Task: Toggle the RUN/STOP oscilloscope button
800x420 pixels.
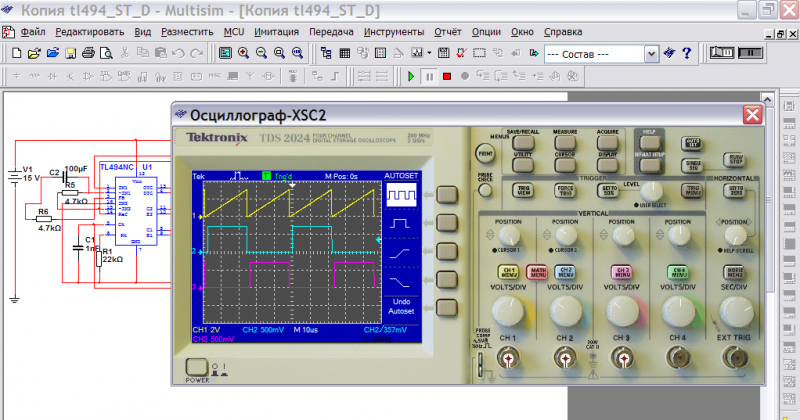Action: coord(734,160)
